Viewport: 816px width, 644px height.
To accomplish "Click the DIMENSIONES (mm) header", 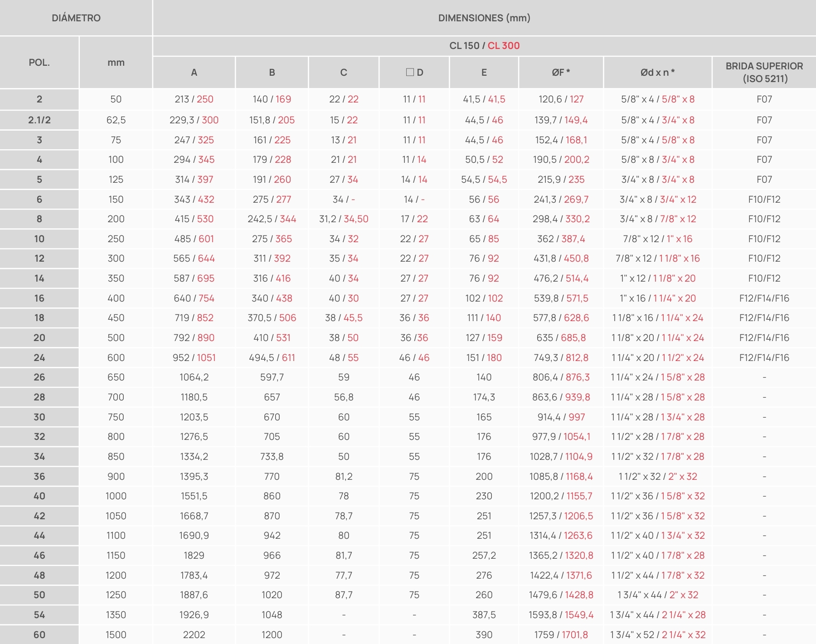I will [x=484, y=18].
